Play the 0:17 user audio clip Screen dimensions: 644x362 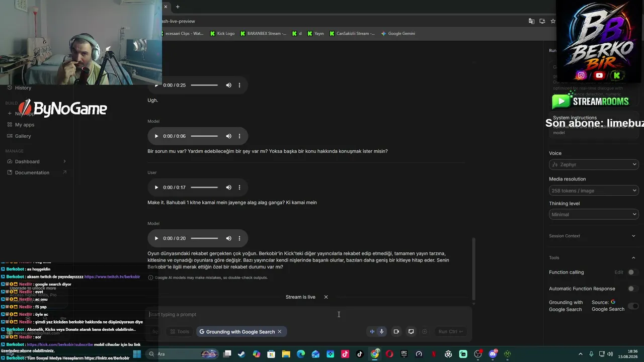pyautogui.click(x=156, y=188)
